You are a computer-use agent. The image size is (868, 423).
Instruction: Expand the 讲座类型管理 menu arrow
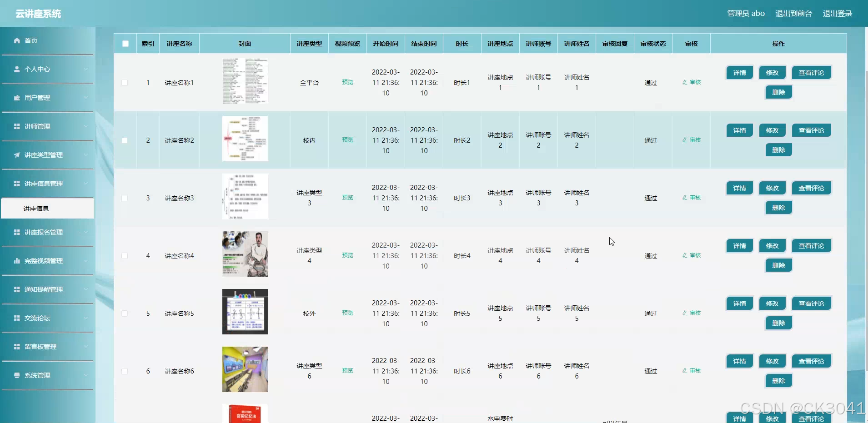[86, 155]
